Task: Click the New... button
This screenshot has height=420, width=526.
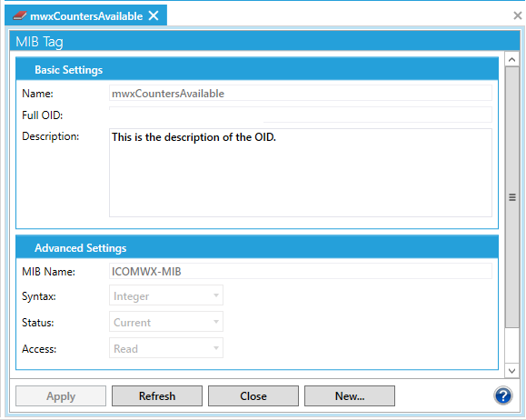Action: [350, 395]
